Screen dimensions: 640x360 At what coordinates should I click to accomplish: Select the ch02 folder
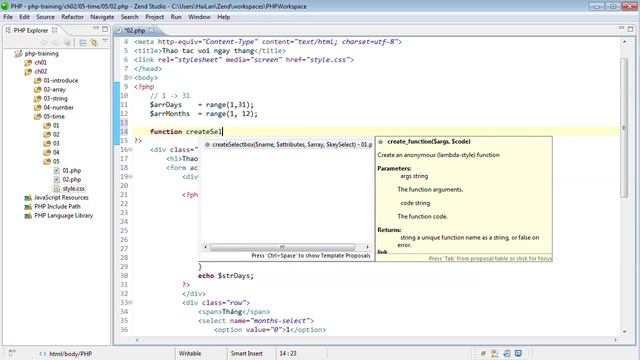(40, 71)
